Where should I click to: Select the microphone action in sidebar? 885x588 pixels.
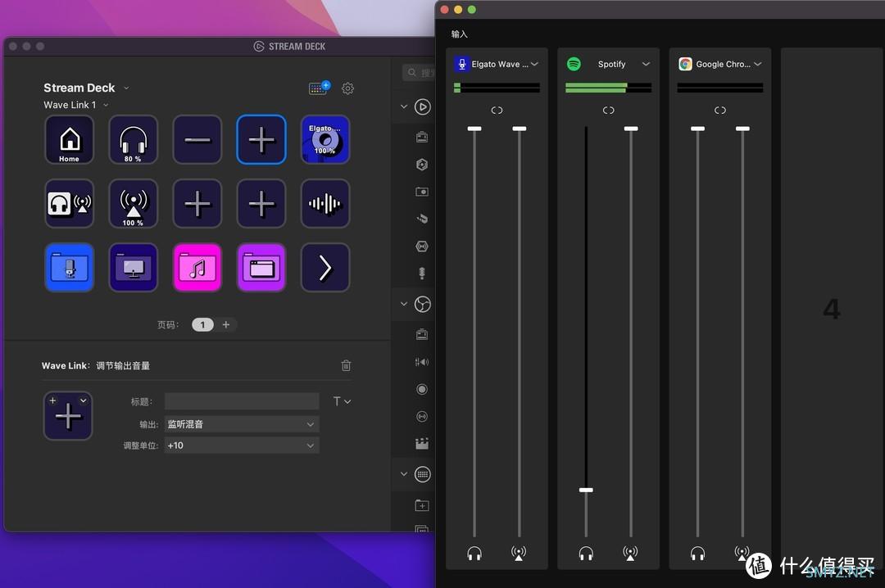pos(422,274)
